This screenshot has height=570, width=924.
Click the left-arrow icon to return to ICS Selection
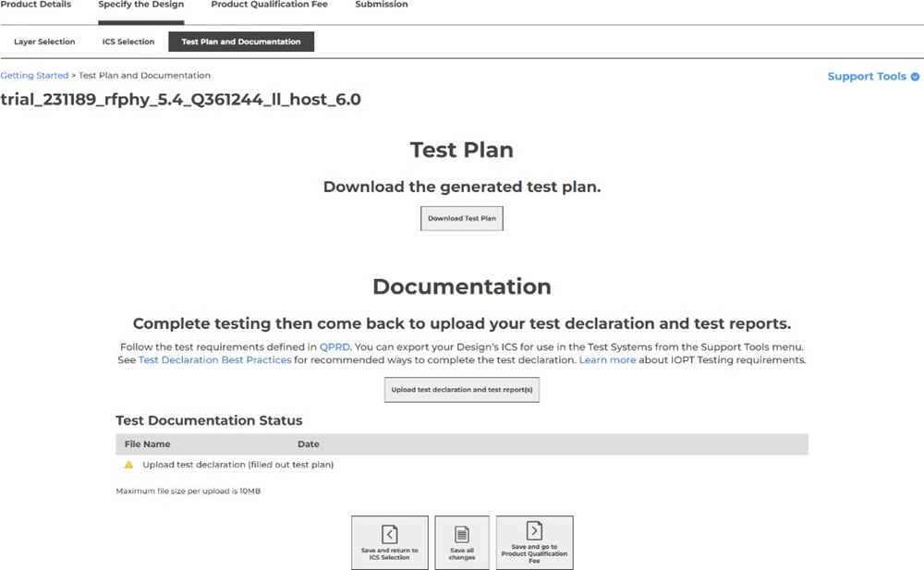[x=389, y=534]
